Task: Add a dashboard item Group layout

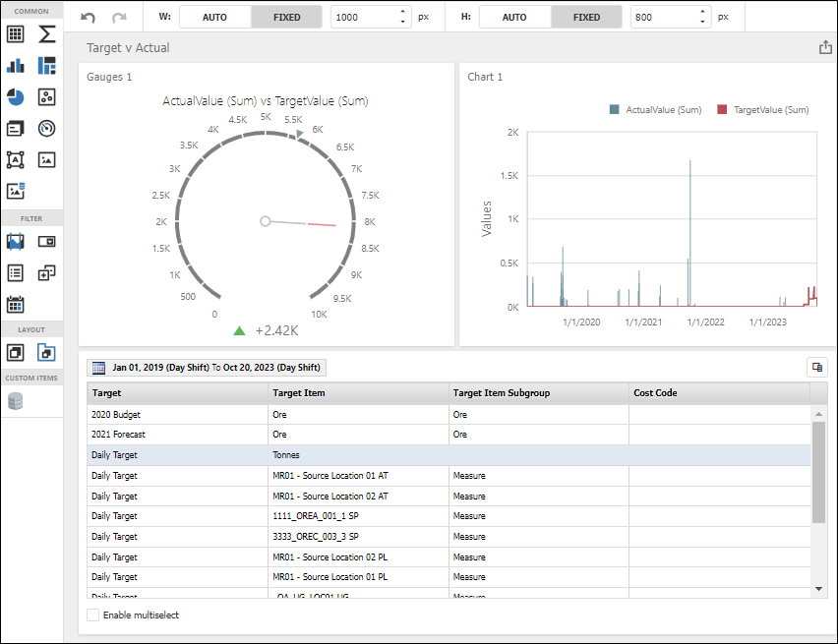Action: (16, 353)
